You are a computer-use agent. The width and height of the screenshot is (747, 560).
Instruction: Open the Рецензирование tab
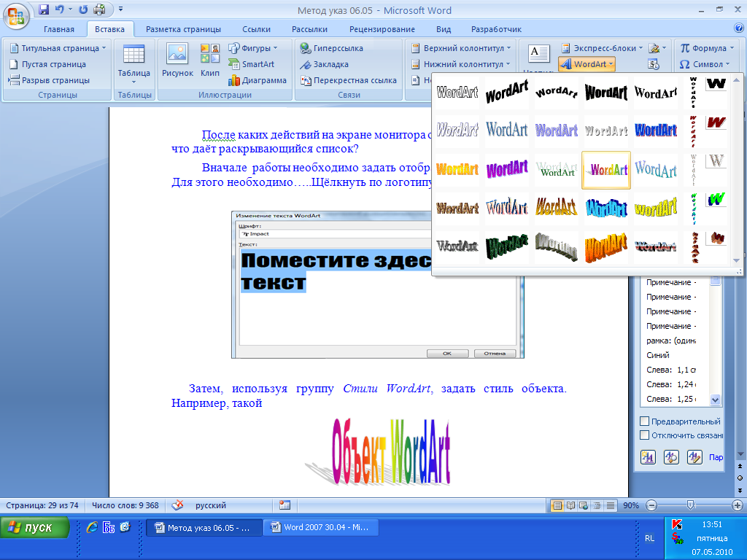click(382, 29)
